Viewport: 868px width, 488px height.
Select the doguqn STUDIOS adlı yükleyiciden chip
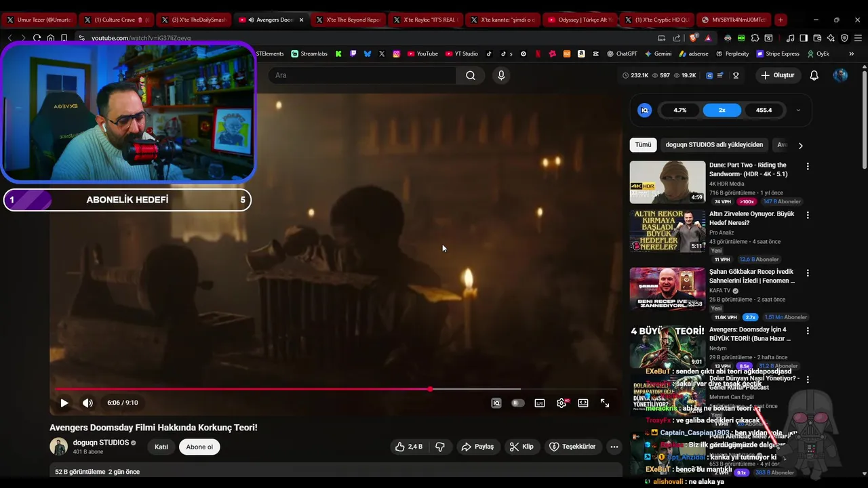(714, 144)
